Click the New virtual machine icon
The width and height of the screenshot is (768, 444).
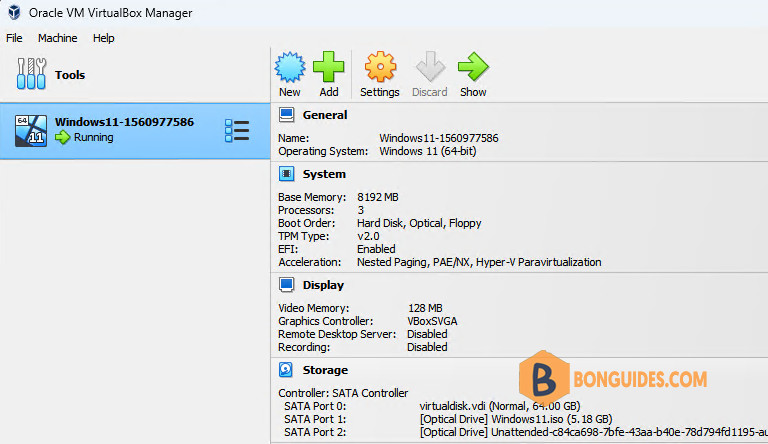point(290,67)
